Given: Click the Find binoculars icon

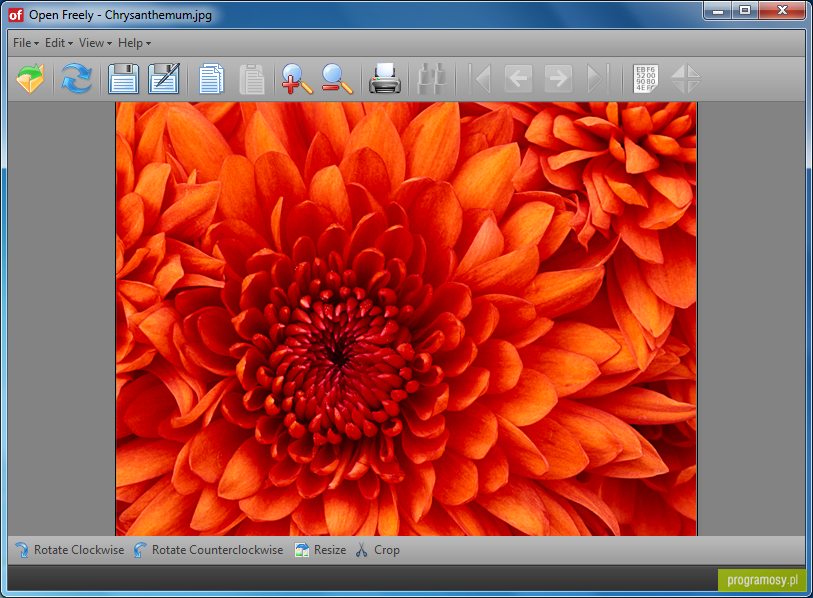Looking at the screenshot, I should click(432, 78).
